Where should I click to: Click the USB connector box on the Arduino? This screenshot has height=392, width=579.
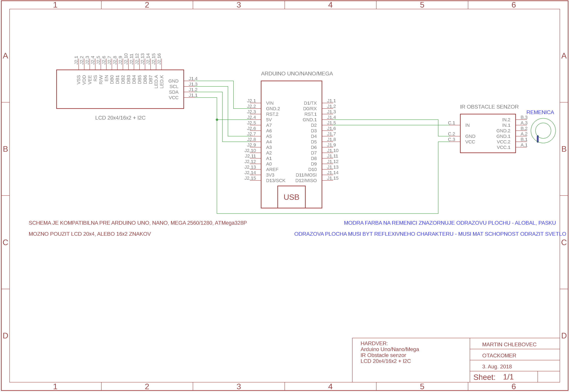point(291,197)
